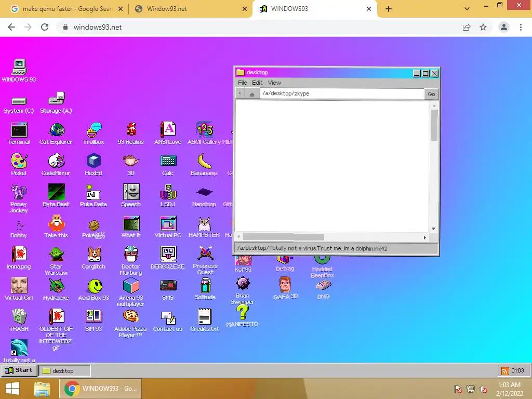Open LSDJ game boy icon

coord(168,195)
